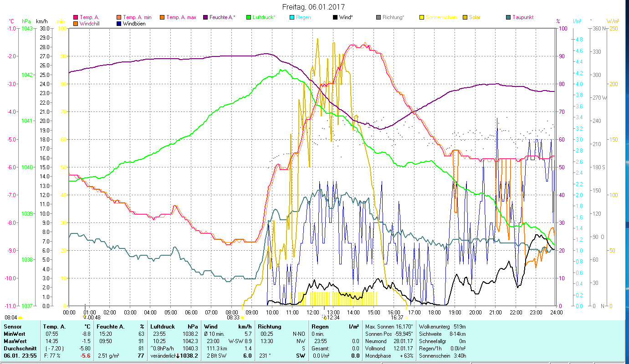Screen dimensions: 629x364
Task: Click the sunrise sun icon beside 08:04
Action: pos(20,318)
